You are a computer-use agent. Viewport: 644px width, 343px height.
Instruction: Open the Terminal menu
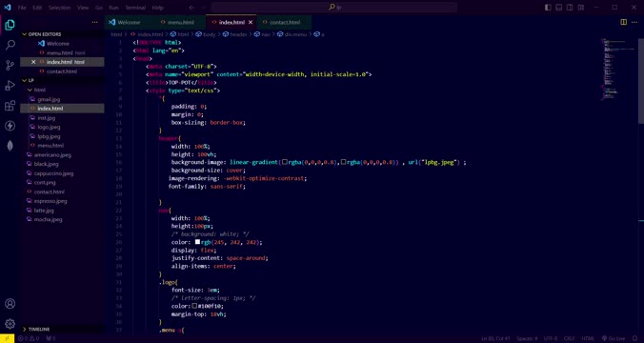tap(135, 8)
